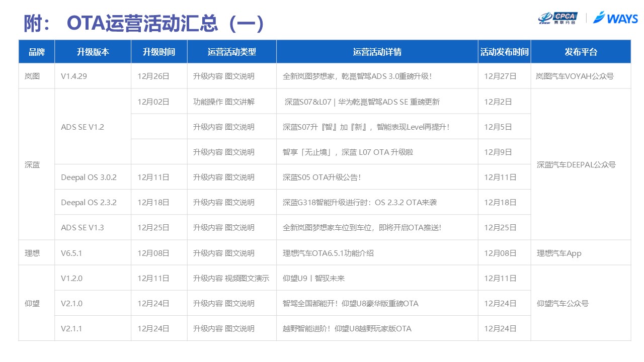Click the 运营活动详情 column header

pyautogui.click(x=377, y=51)
